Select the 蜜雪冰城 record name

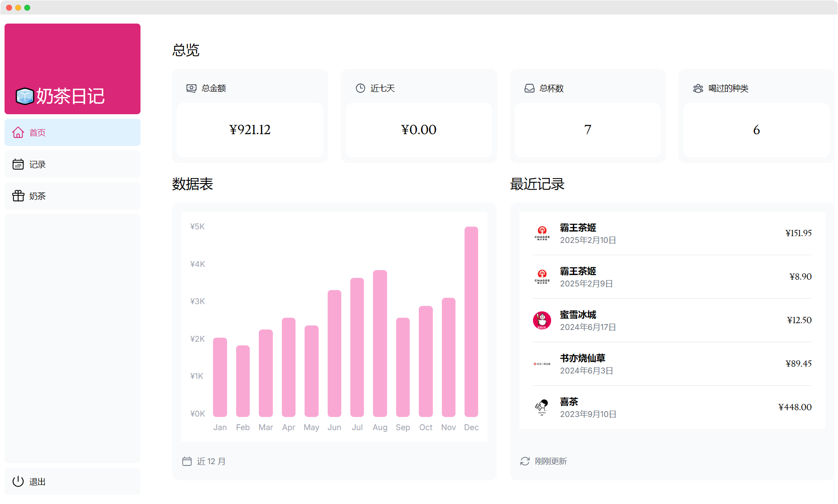[x=578, y=315]
